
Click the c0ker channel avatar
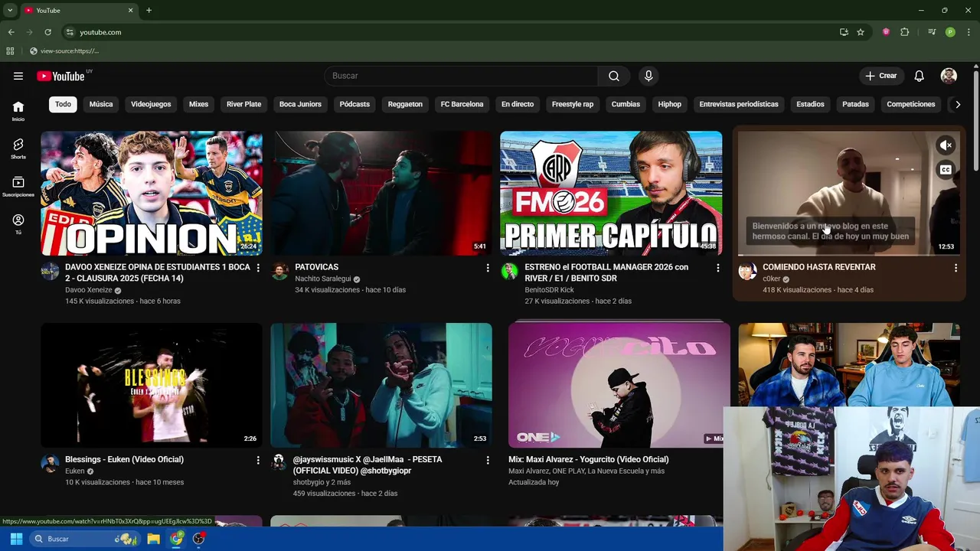click(x=747, y=271)
